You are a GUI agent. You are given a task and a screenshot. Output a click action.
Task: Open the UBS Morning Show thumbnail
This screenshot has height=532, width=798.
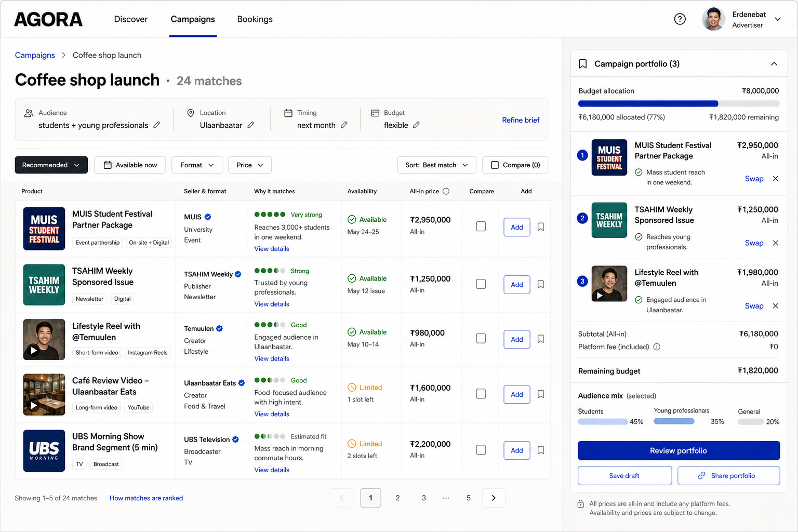pos(44,450)
